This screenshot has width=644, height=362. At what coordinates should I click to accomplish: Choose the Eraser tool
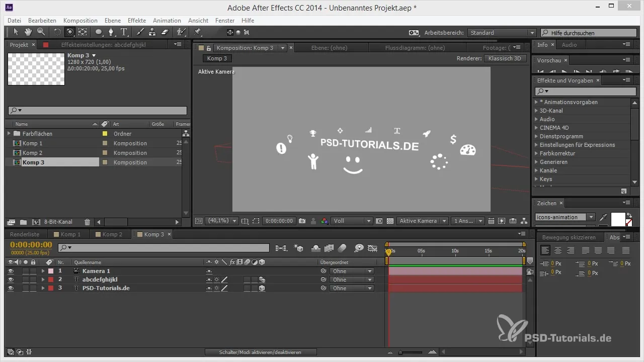165,32
